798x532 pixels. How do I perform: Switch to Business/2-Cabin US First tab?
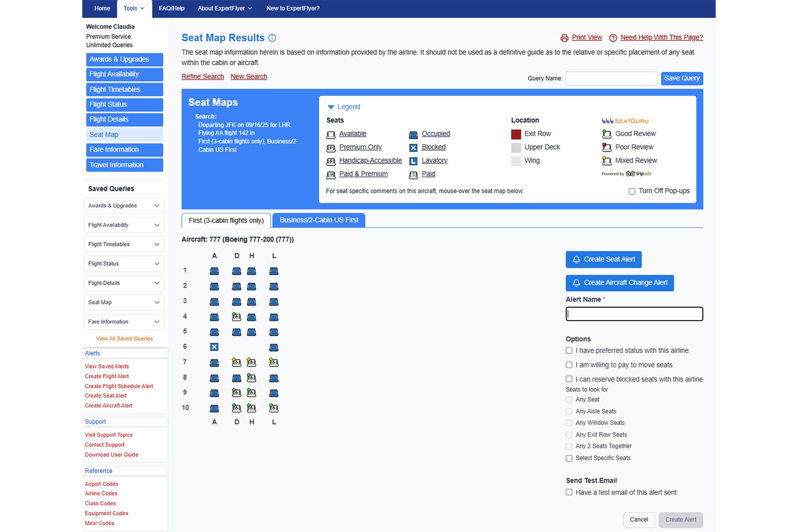coord(319,220)
